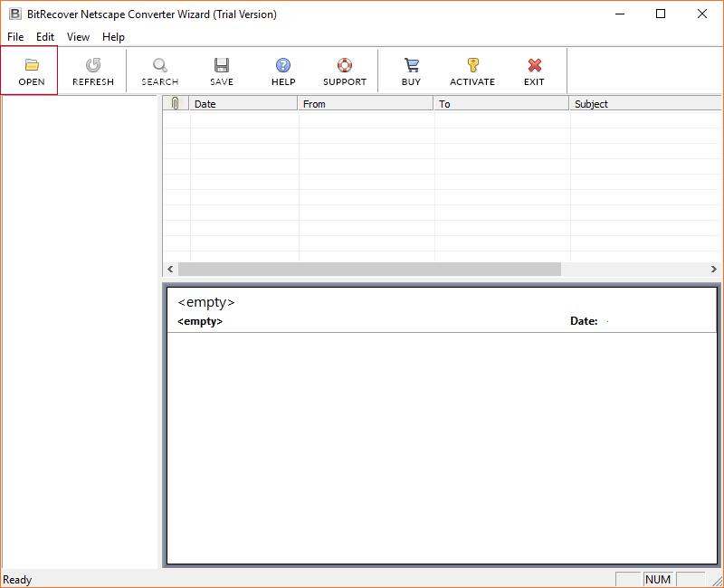Click the BitRecover app icon in title bar
Screen dimensions: 724x588
tap(14, 14)
